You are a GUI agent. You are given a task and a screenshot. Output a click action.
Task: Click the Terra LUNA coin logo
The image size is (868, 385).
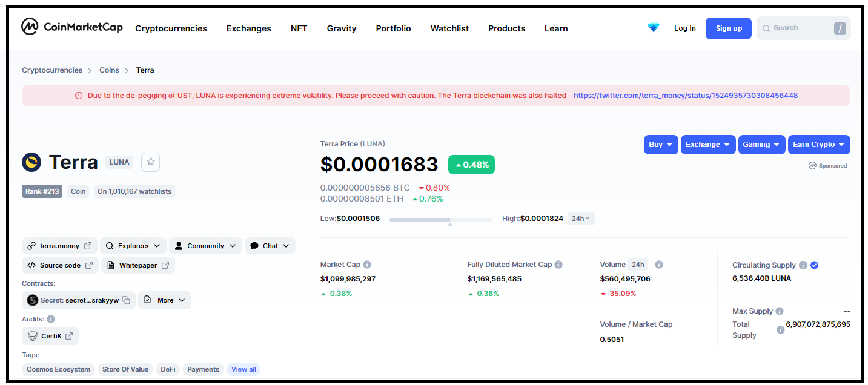31,162
